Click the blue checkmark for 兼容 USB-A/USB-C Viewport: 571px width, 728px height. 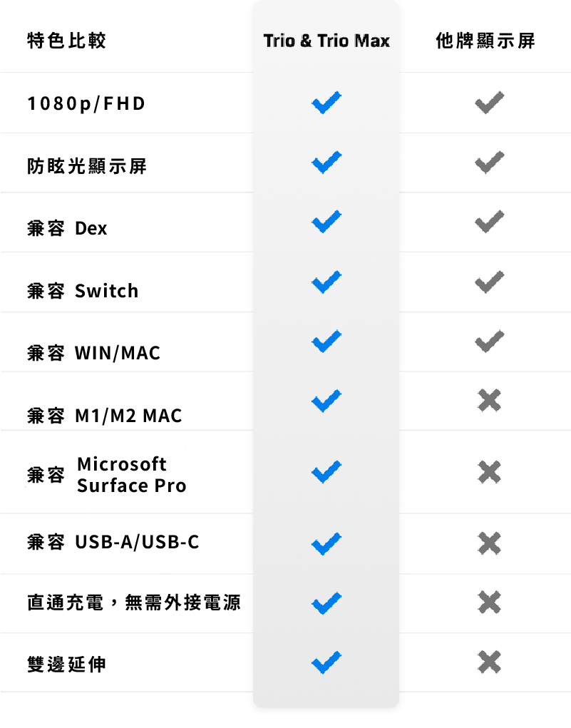point(326,543)
